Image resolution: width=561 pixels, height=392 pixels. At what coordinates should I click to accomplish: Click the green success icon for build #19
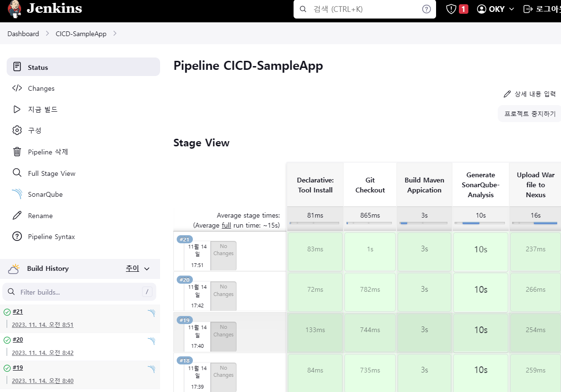pos(7,368)
